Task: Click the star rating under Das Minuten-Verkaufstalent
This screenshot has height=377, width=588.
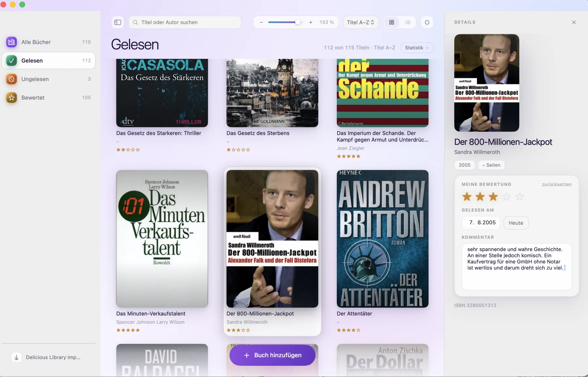Action: tap(128, 330)
